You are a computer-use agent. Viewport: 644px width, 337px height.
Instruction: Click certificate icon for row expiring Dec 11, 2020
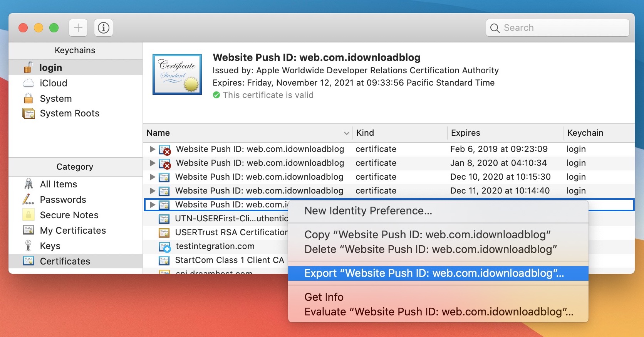tap(164, 191)
